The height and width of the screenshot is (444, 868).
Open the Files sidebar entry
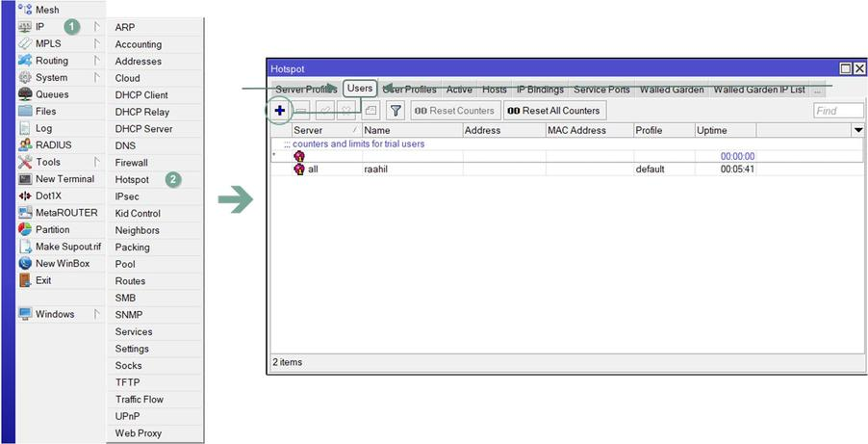click(45, 112)
